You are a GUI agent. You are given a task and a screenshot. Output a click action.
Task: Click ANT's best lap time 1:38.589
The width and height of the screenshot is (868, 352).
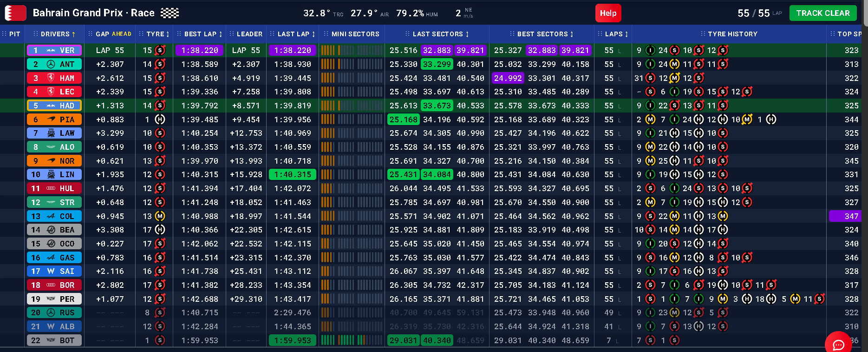200,64
